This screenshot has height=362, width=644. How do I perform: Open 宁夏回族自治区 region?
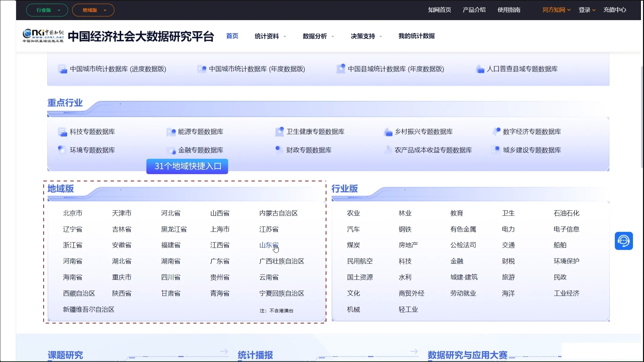[282, 293]
